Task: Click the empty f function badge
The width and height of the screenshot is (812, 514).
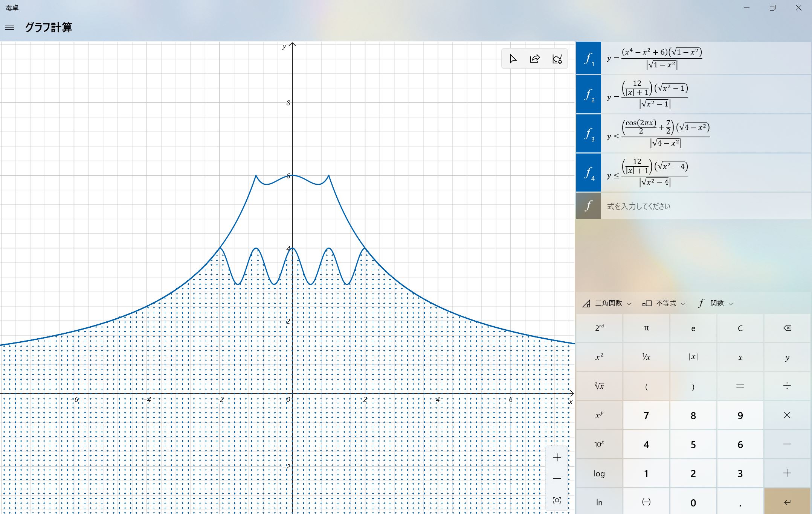Action: pos(589,206)
